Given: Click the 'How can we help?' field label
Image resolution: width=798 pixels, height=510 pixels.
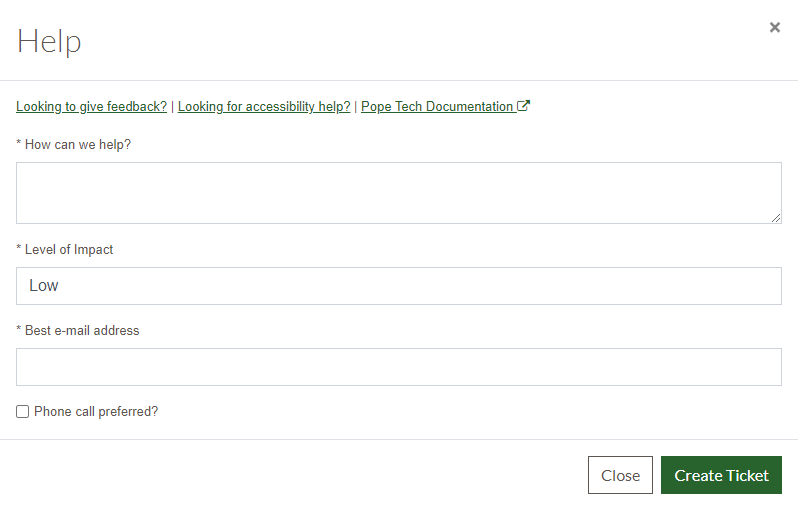Looking at the screenshot, I should [78, 145].
